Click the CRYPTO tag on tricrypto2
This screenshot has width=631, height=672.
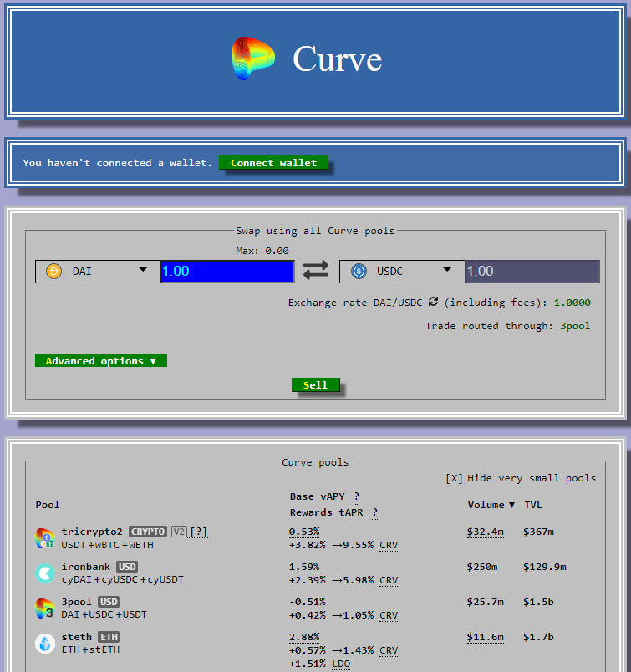point(148,532)
